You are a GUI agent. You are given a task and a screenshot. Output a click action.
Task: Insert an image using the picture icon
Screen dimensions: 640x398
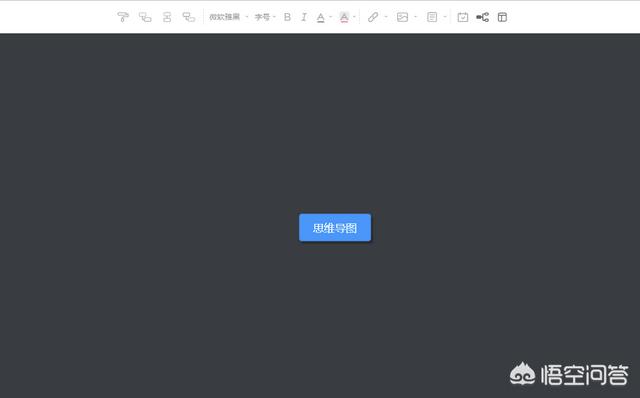402,17
